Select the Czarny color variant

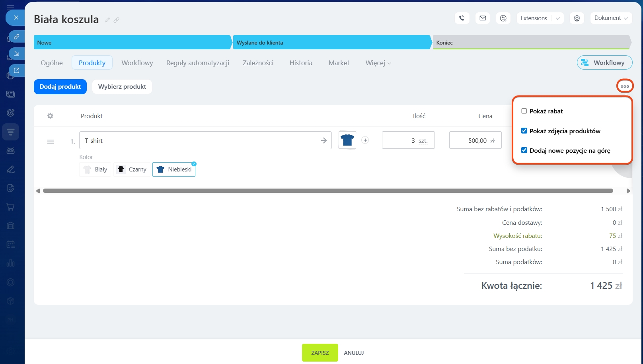point(132,169)
